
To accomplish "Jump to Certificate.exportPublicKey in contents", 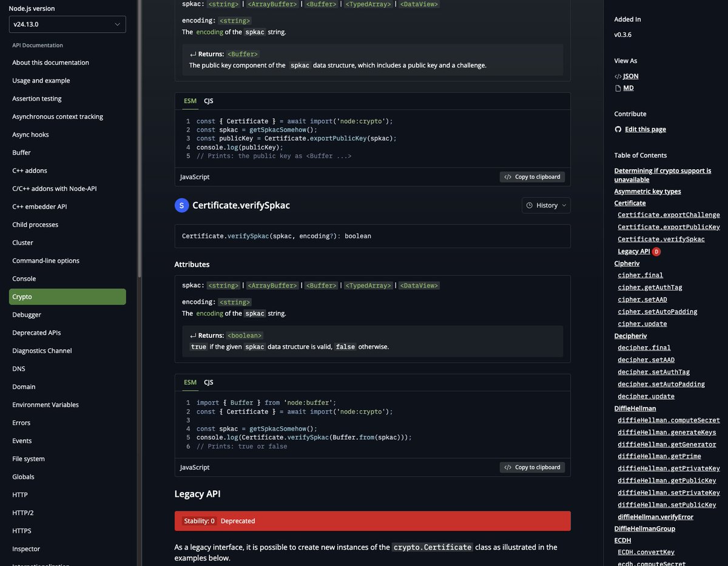I will 669,227.
